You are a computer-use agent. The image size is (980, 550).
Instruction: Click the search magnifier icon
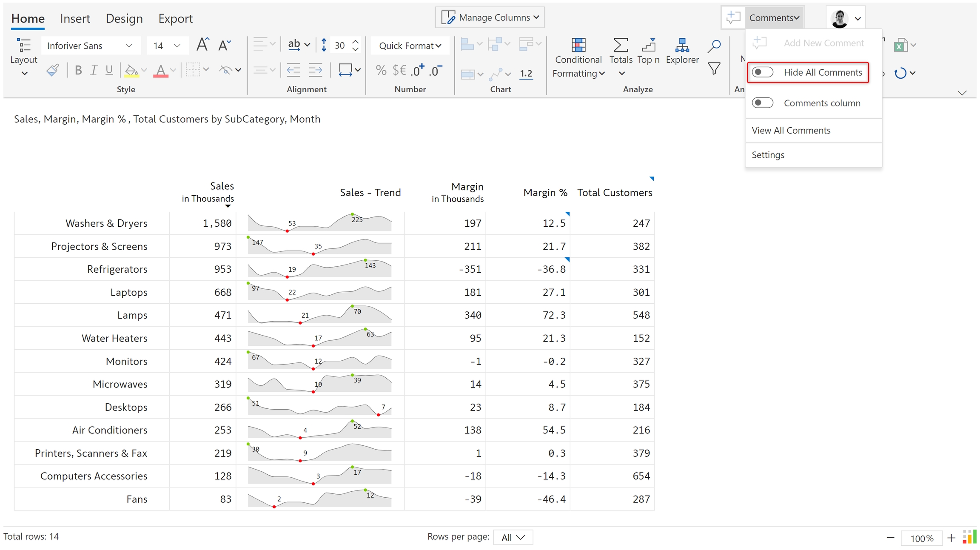pos(714,46)
